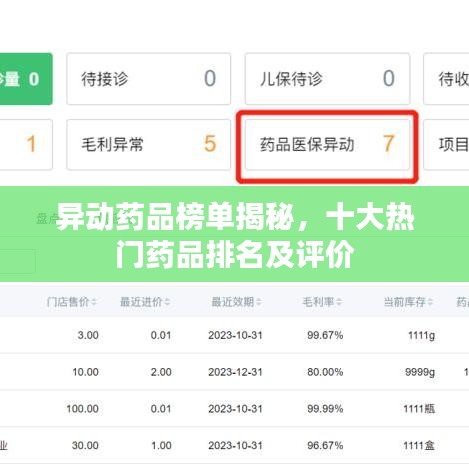Open the 毛利异常 card
This screenshot has width=469, height=469.
point(149,144)
